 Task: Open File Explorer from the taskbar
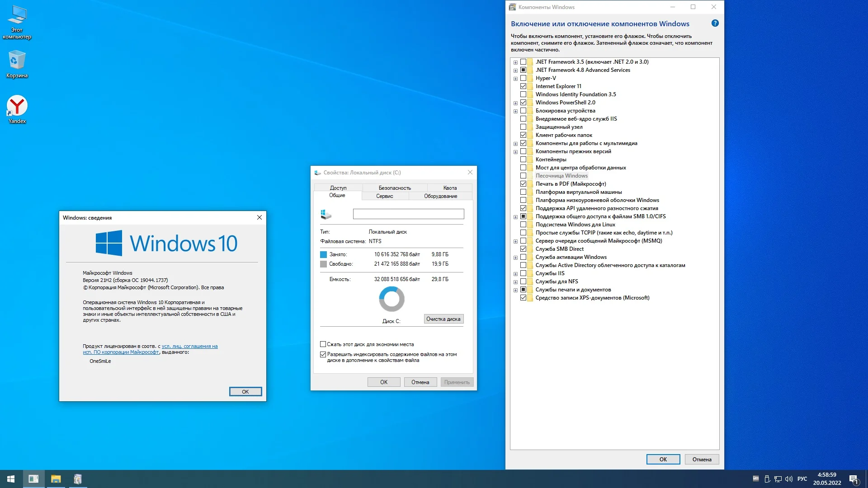click(x=56, y=479)
